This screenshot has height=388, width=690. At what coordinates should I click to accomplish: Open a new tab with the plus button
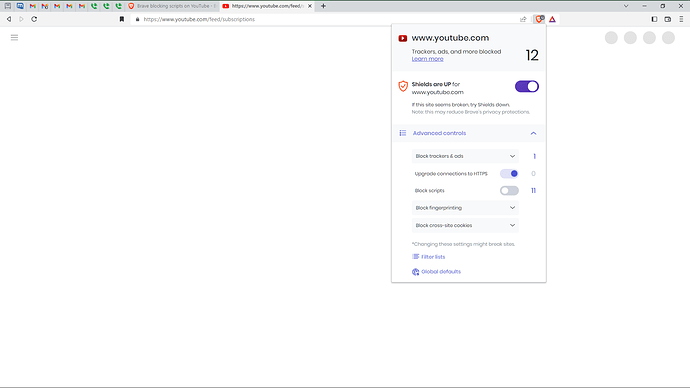point(323,6)
